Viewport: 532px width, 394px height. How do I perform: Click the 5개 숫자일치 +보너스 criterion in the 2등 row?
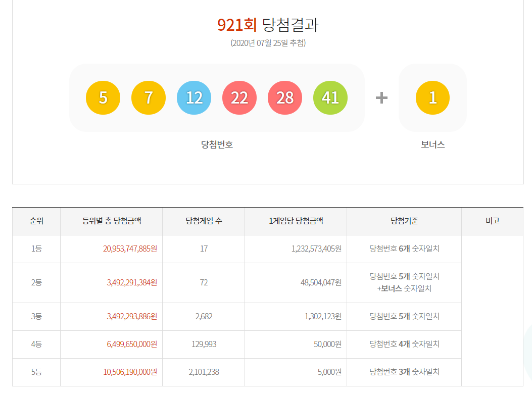click(404, 282)
